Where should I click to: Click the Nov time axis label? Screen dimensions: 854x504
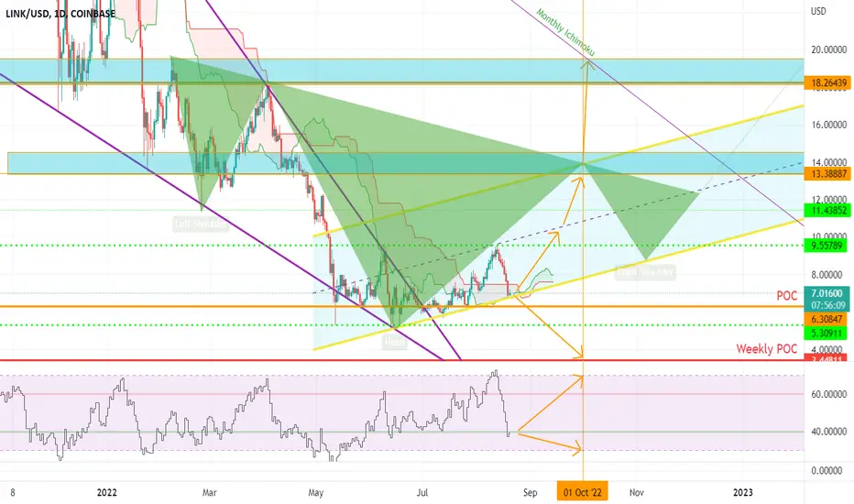point(636,493)
